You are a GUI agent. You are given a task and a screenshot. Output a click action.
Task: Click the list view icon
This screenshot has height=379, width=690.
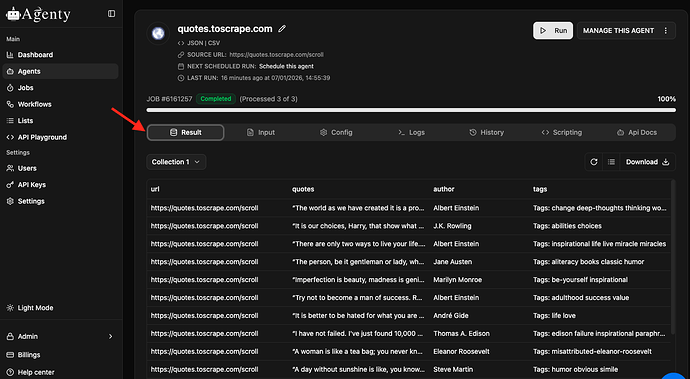pyautogui.click(x=611, y=162)
